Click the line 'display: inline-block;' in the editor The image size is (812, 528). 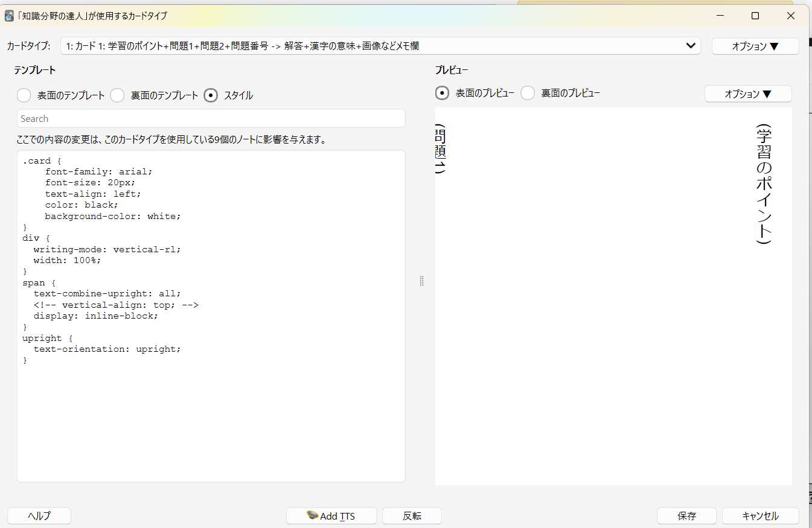pos(95,316)
